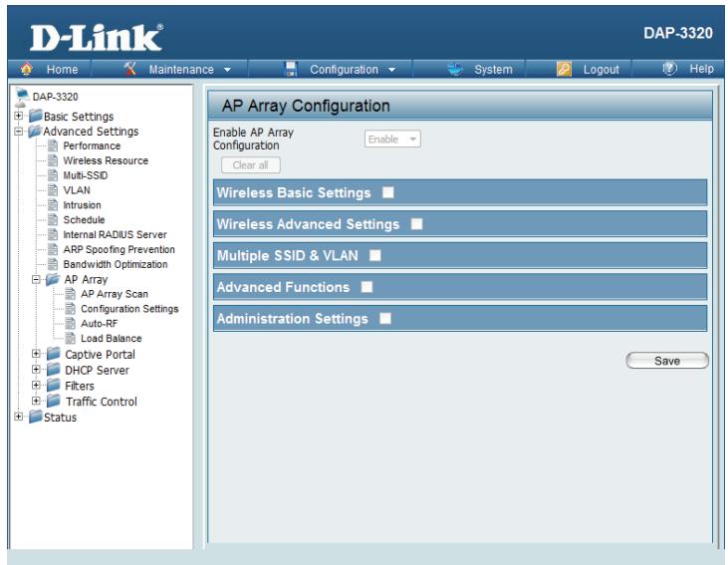This screenshot has height=565, width=728.
Task: Check the Multiple SSID & VLAN checkbox
Action: click(375, 255)
